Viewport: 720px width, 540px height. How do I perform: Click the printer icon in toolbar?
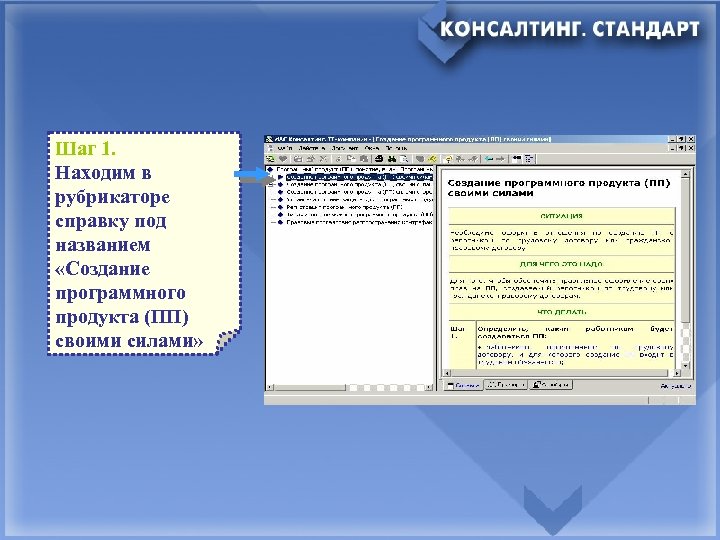379,159
